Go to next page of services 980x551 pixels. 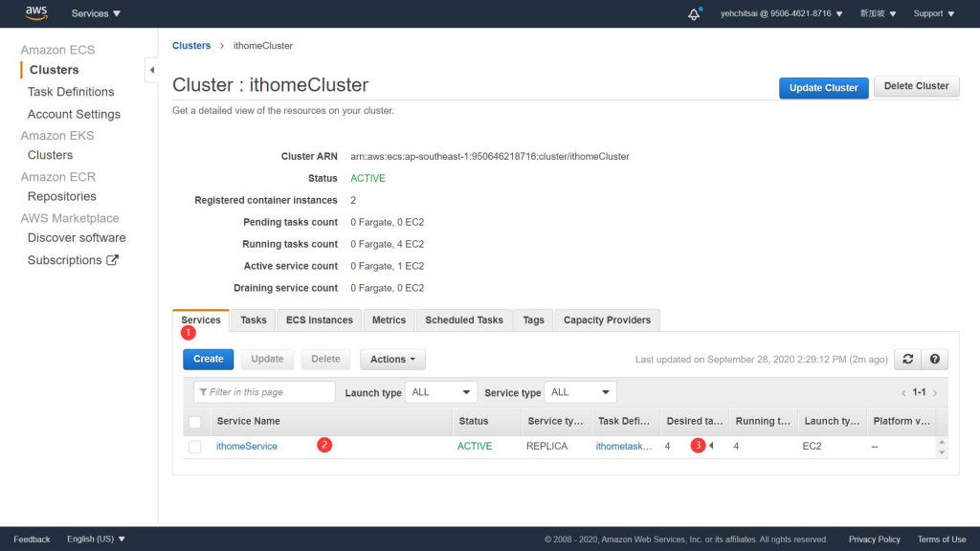[x=935, y=393]
